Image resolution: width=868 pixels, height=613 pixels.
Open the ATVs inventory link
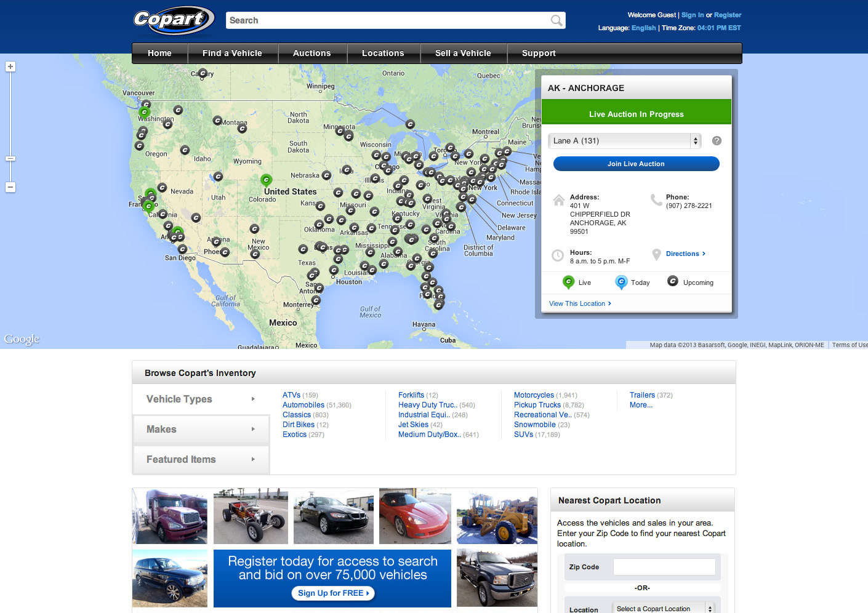[x=291, y=395]
